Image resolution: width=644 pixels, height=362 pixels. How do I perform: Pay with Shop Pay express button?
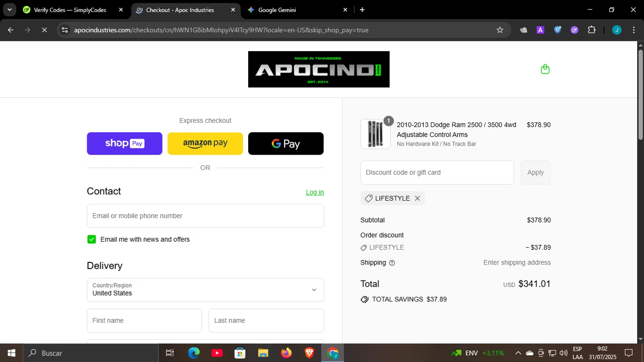click(125, 143)
